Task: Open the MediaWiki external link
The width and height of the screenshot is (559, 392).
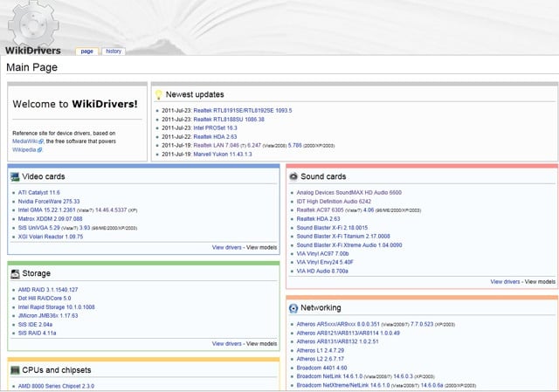Action: click(x=28, y=140)
